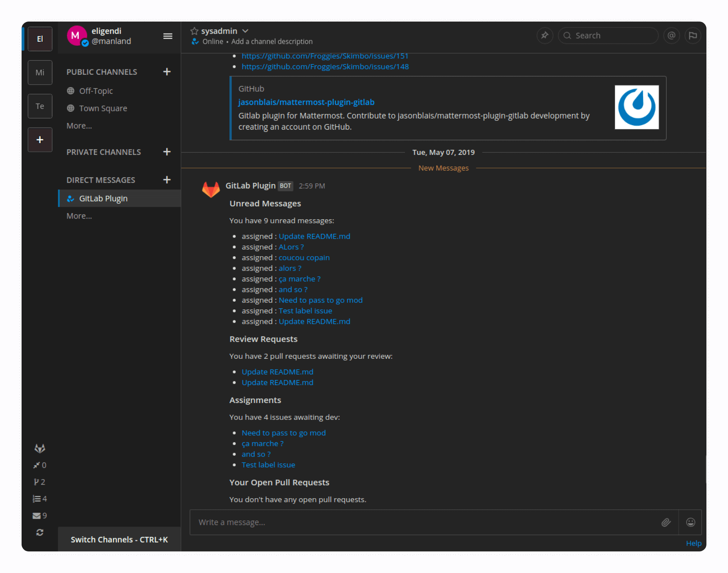Open the sysadmin channel menu chevron
Viewport: 728px width, 573px height.
pos(246,31)
